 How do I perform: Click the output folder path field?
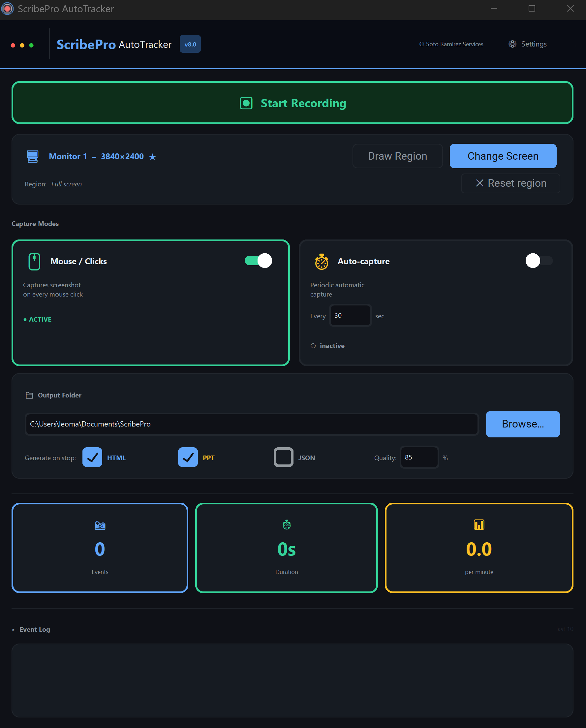(x=252, y=424)
